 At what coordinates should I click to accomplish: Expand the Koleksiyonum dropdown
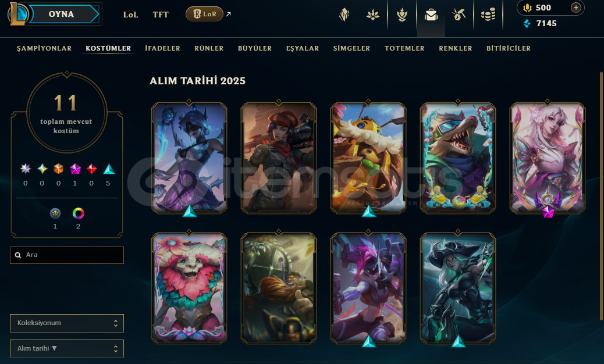click(67, 323)
